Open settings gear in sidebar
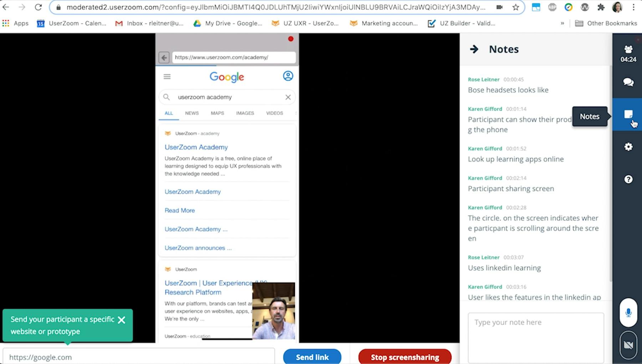 click(x=628, y=147)
